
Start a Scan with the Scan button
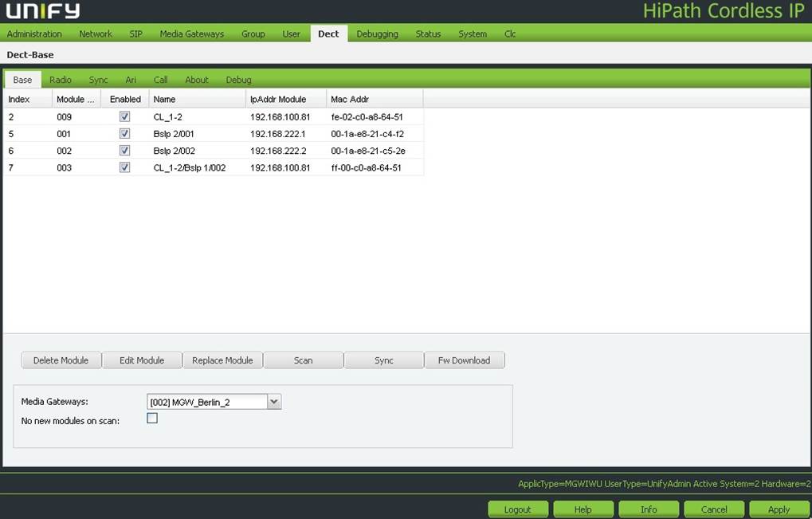304,360
